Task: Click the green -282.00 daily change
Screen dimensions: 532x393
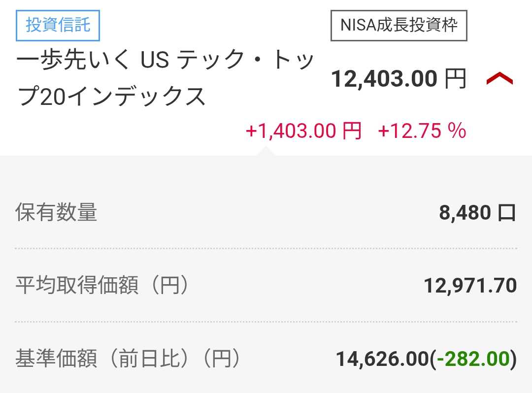Action: coord(473,359)
